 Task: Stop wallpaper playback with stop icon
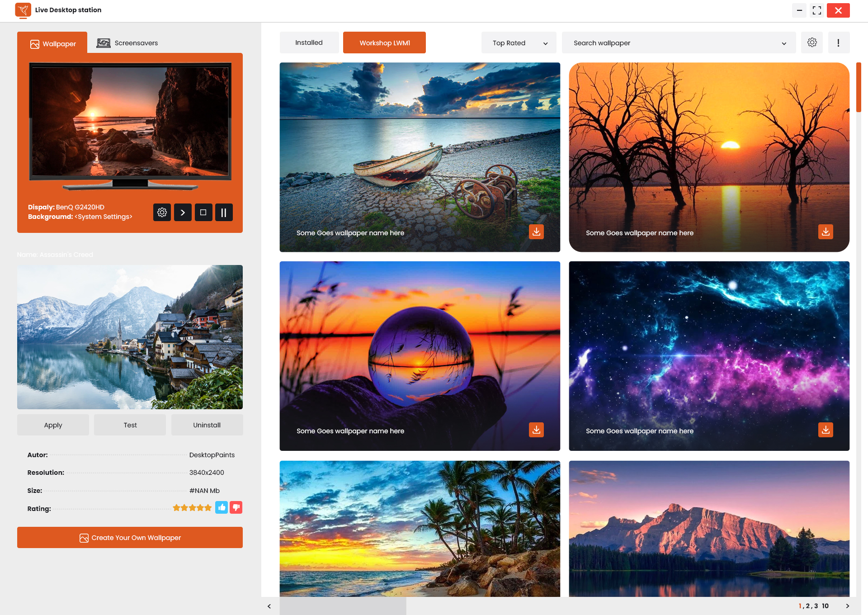coord(203,212)
